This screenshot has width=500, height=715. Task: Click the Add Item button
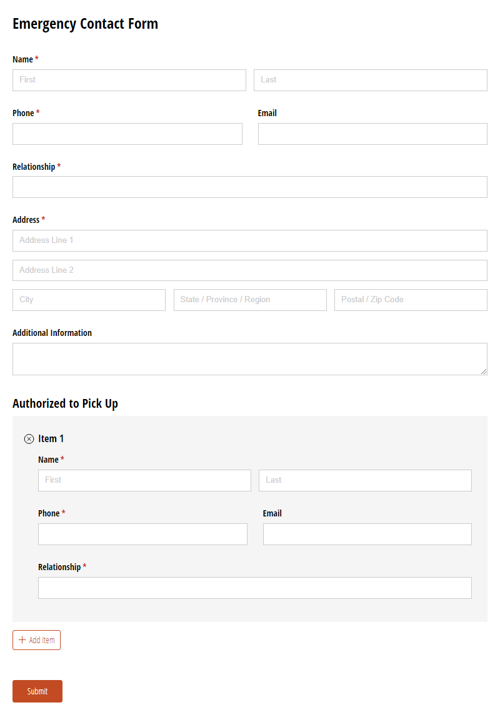(x=36, y=640)
